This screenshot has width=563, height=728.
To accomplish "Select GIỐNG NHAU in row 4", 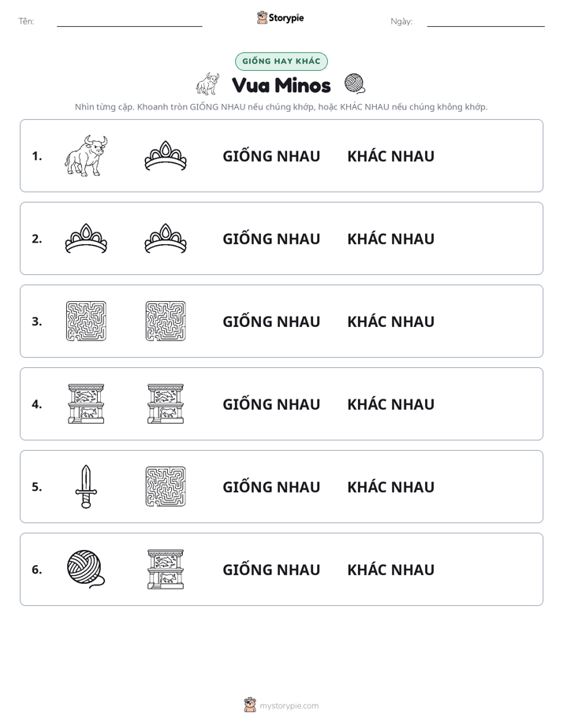I will 271,404.
